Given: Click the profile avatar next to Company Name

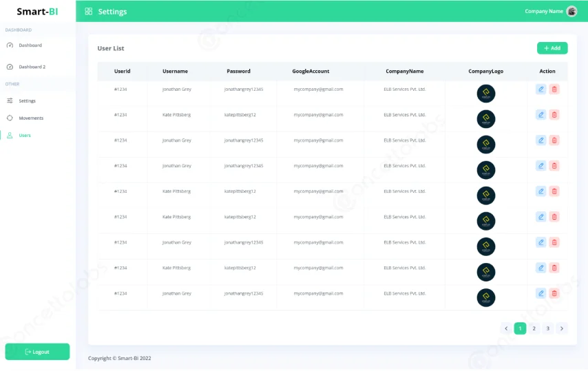Looking at the screenshot, I should click(x=571, y=11).
